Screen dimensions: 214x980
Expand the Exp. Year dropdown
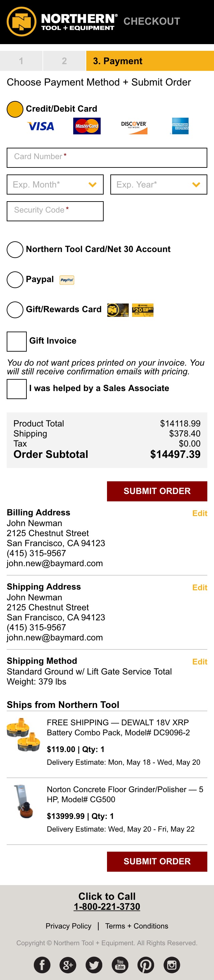(x=159, y=185)
